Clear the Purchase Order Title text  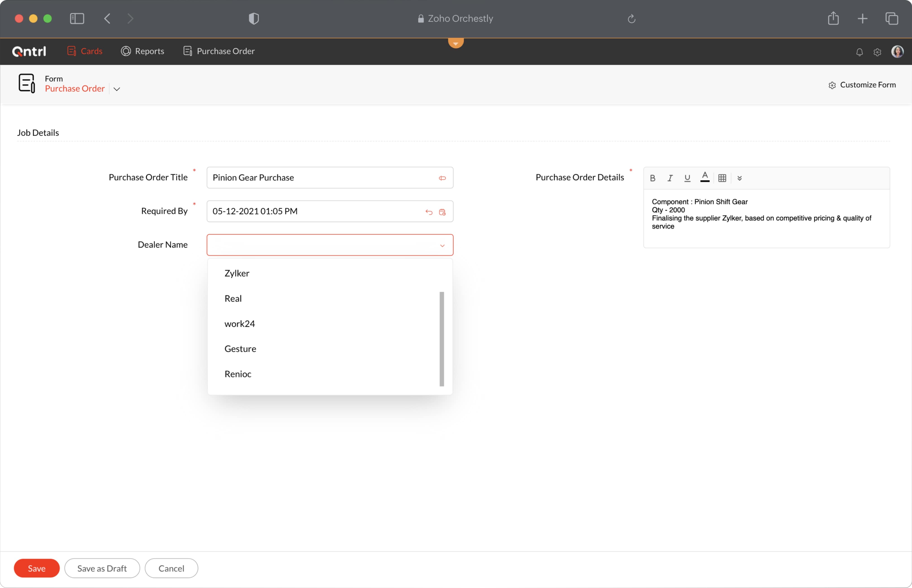point(442,178)
